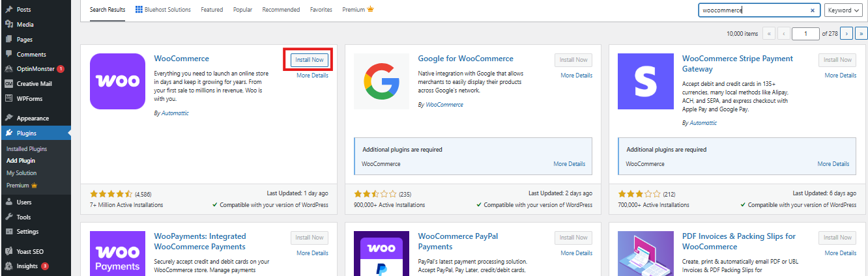Image resolution: width=868 pixels, height=276 pixels.
Task: Open PDF Invoices & Packing Slips title
Action: point(739,241)
